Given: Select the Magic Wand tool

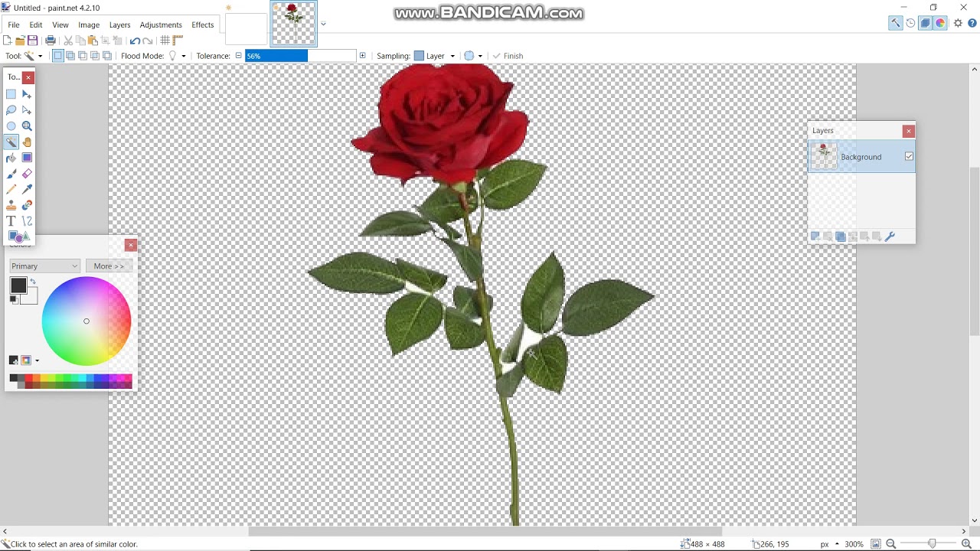Looking at the screenshot, I should pyautogui.click(x=11, y=142).
